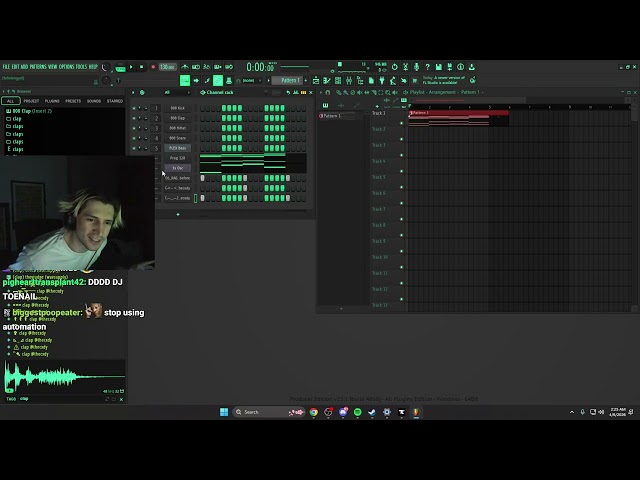This screenshot has height=480, width=640.
Task: Select the 808 Kick channel button
Action: click(178, 108)
